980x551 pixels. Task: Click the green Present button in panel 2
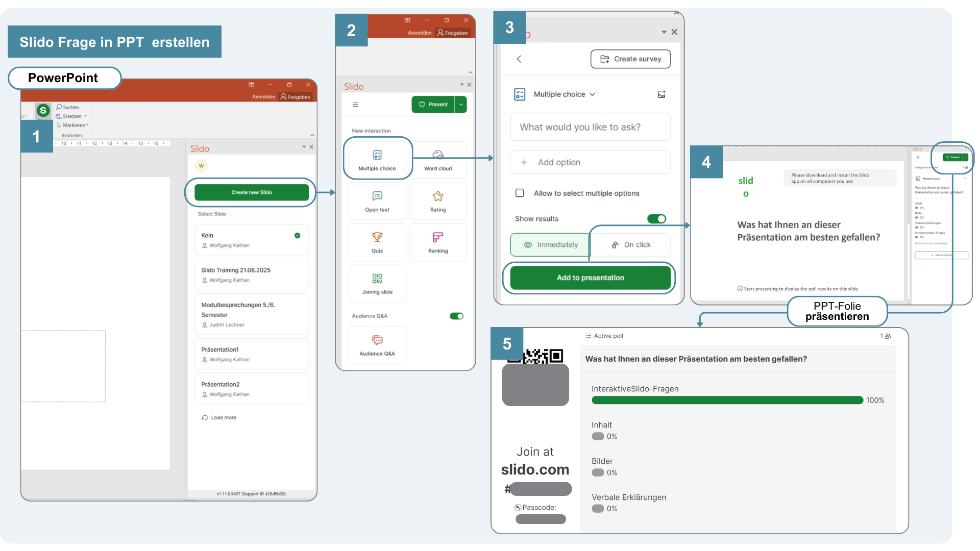[x=433, y=105]
